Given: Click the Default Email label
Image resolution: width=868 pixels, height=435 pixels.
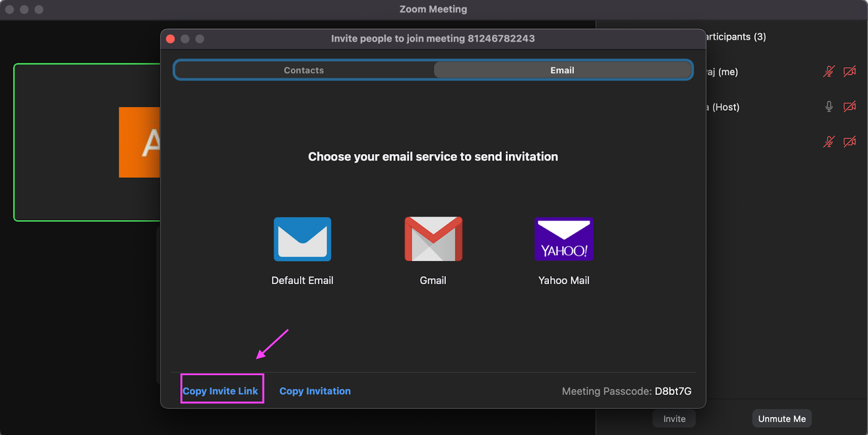Looking at the screenshot, I should tap(302, 280).
